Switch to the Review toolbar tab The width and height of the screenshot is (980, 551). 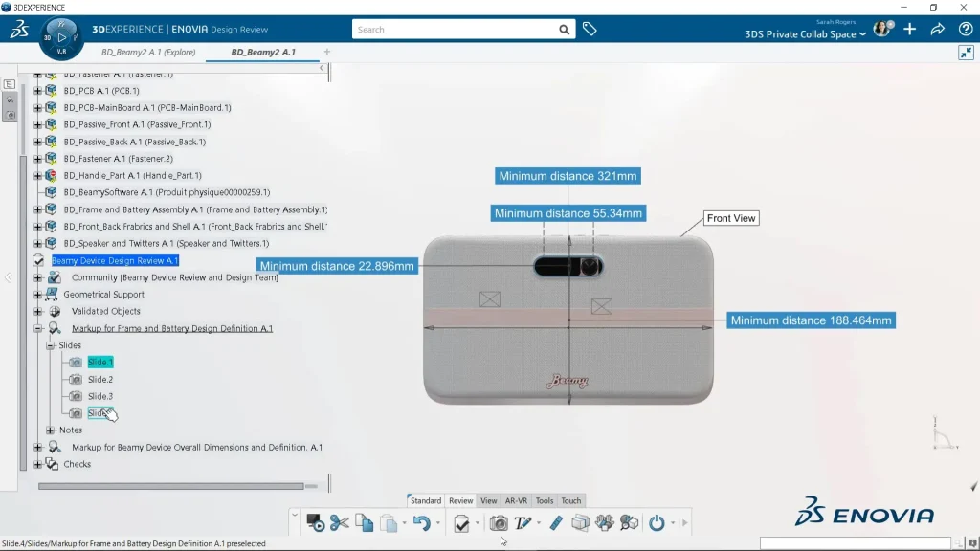point(461,500)
